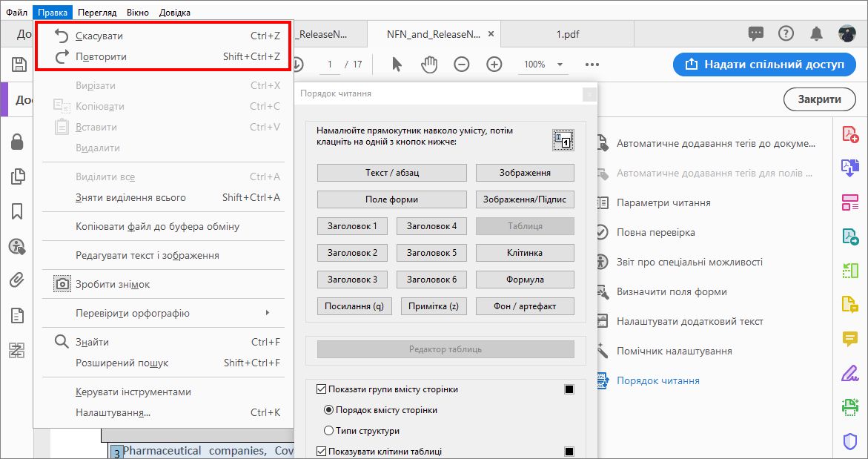
Task: Click the Fill & Sign pen icon in right rail
Action: click(x=850, y=373)
